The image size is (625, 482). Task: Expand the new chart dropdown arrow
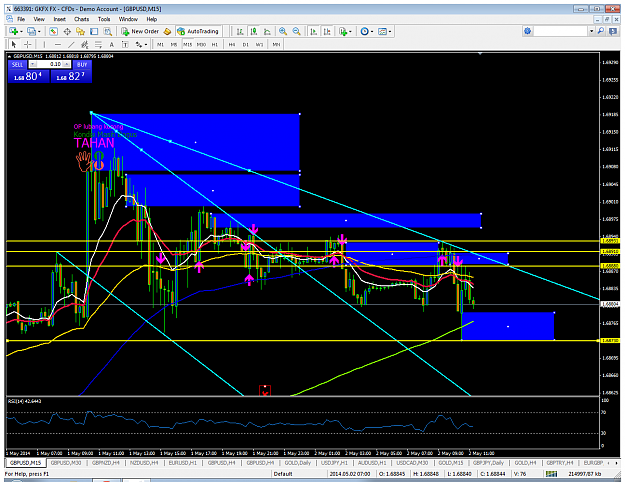pyautogui.click(x=21, y=31)
